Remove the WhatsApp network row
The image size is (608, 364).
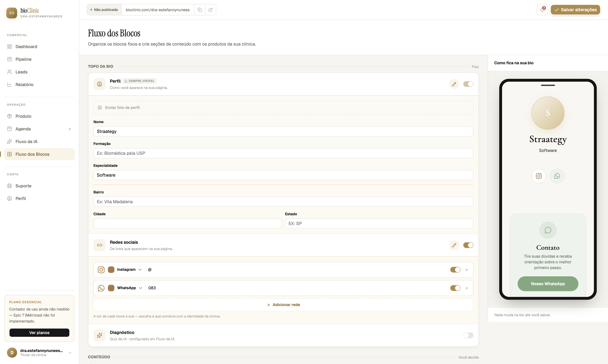click(x=466, y=288)
